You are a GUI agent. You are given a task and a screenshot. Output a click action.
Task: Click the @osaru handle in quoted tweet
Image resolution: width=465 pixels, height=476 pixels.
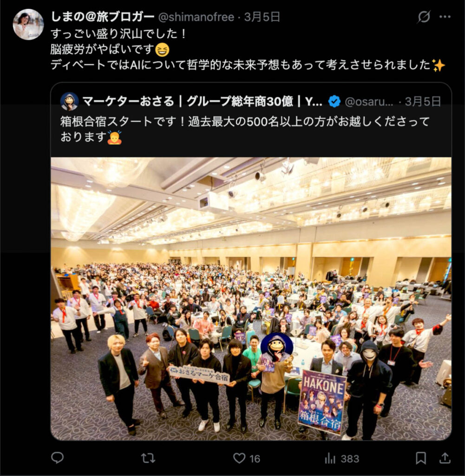(x=369, y=102)
